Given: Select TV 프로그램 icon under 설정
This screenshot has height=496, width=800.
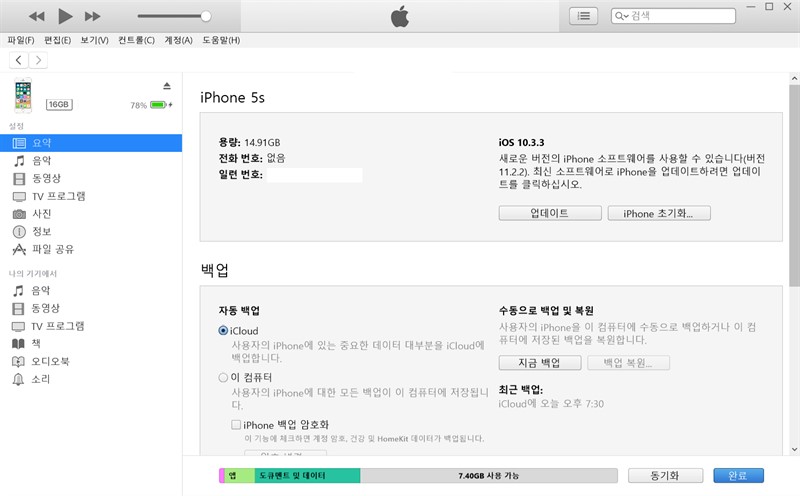Looking at the screenshot, I should click(19, 196).
